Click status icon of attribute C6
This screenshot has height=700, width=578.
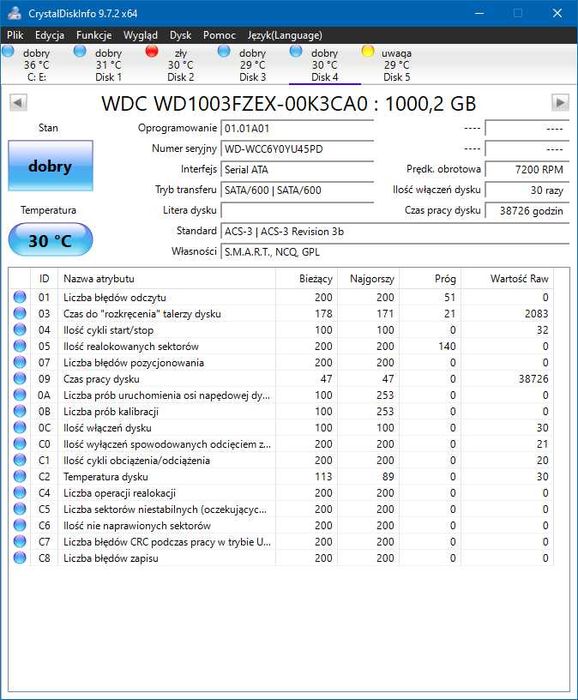tap(20, 525)
